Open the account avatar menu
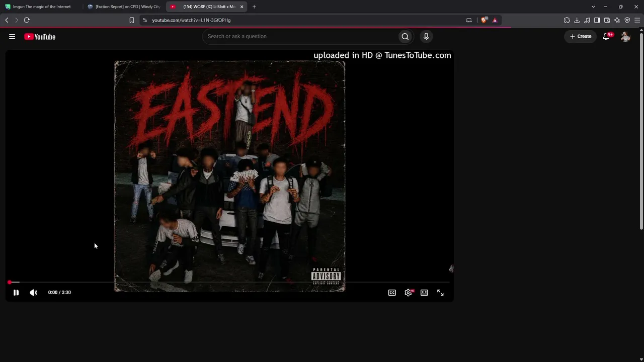The width and height of the screenshot is (644, 362). coord(625,36)
